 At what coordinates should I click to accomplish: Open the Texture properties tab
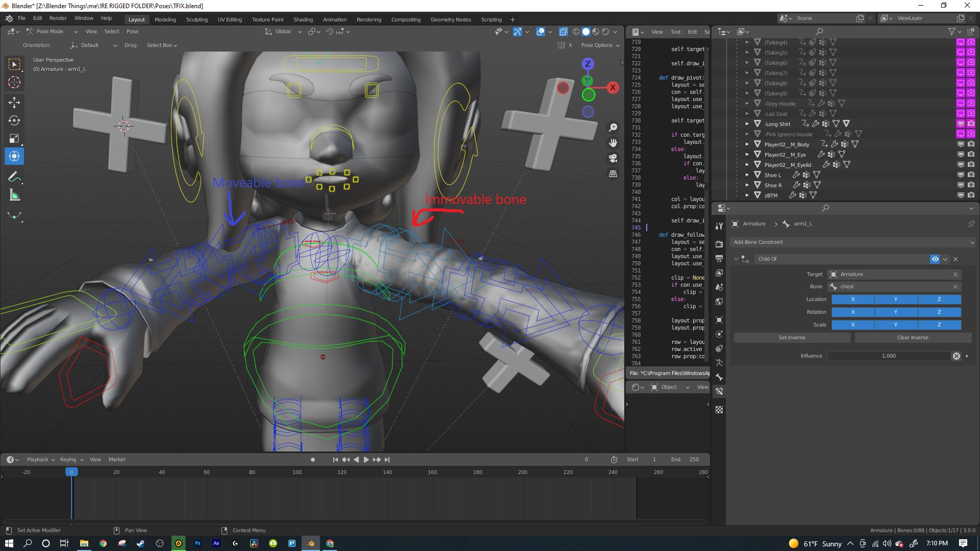(x=719, y=410)
